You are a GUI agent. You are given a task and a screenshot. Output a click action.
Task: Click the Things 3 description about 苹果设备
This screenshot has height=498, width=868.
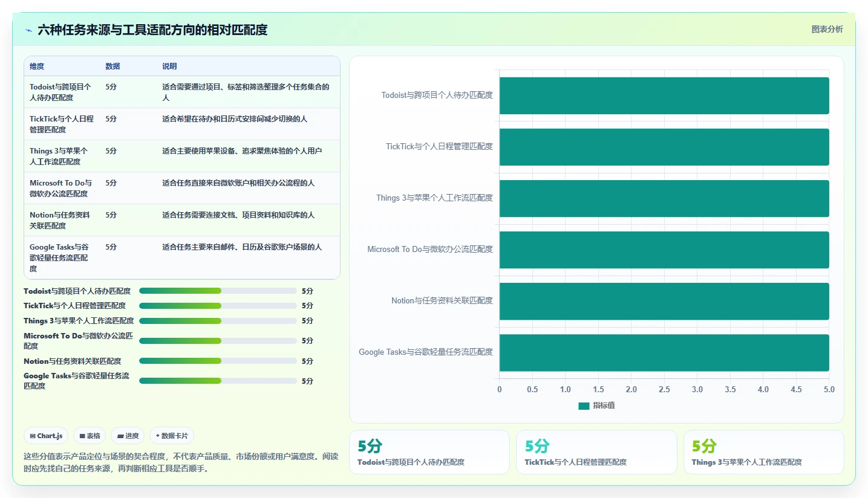[242, 151]
